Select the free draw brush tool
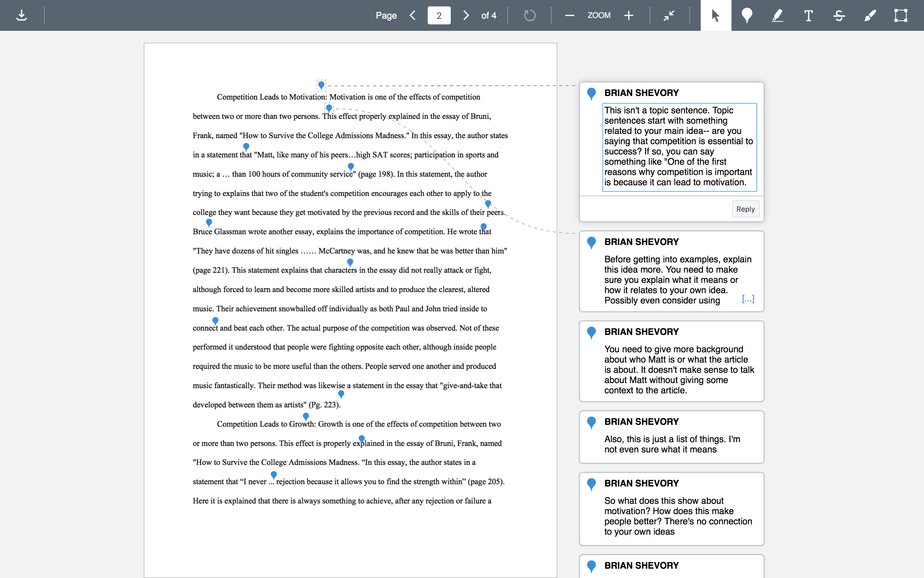Image resolution: width=924 pixels, height=578 pixels. [x=870, y=15]
